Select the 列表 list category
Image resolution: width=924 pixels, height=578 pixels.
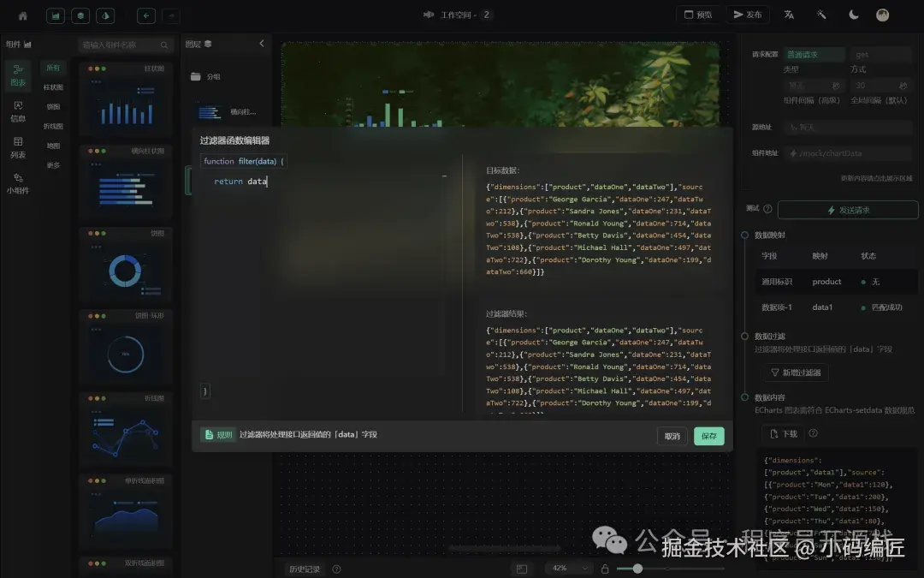pos(18,147)
